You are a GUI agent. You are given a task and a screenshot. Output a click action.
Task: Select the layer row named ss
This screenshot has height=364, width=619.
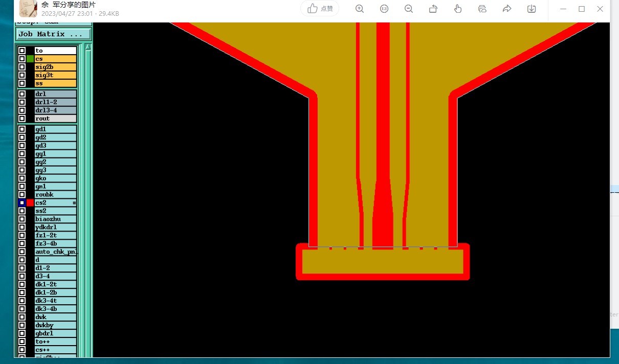56,83
